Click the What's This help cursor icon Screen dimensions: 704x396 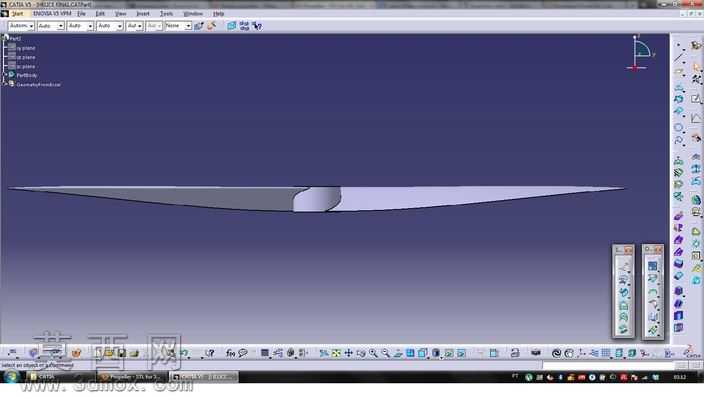pyautogui.click(x=257, y=26)
